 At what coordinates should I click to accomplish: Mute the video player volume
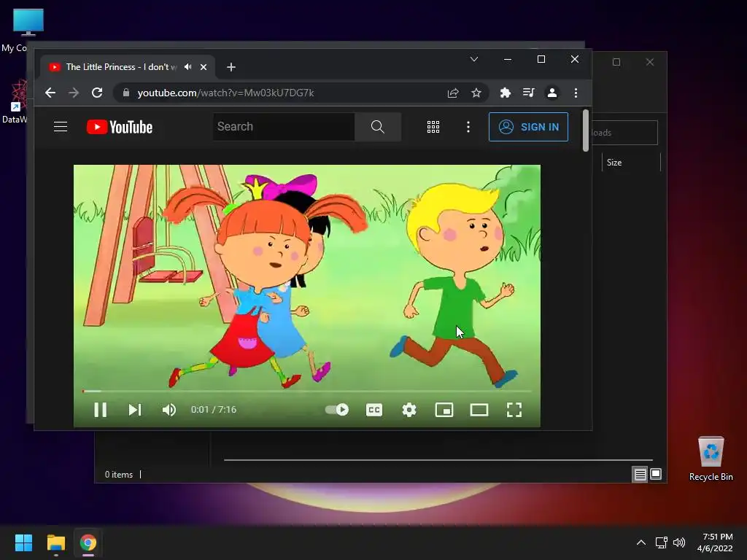169,410
